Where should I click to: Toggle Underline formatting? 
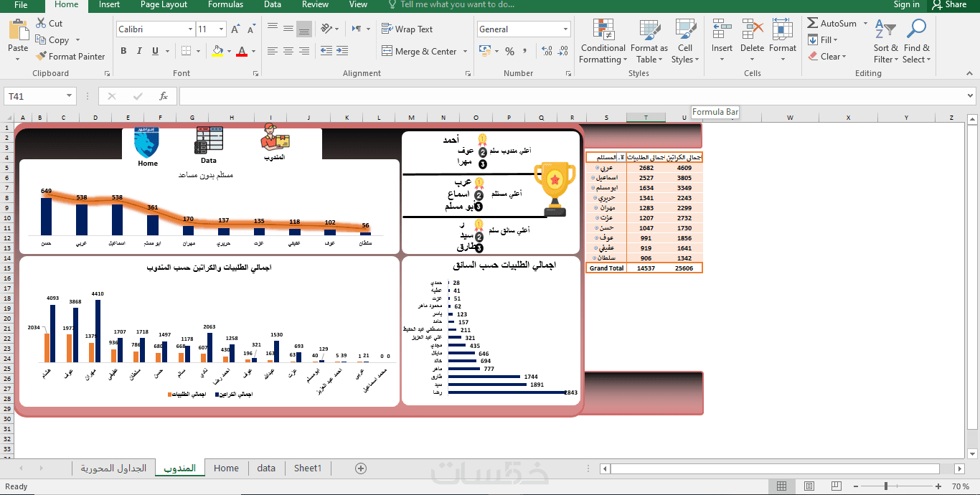[x=155, y=51]
